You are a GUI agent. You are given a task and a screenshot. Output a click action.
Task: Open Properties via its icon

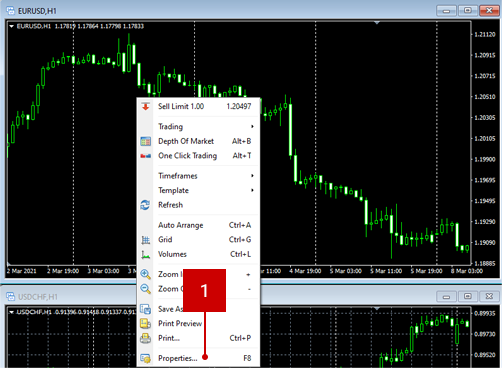click(145, 358)
